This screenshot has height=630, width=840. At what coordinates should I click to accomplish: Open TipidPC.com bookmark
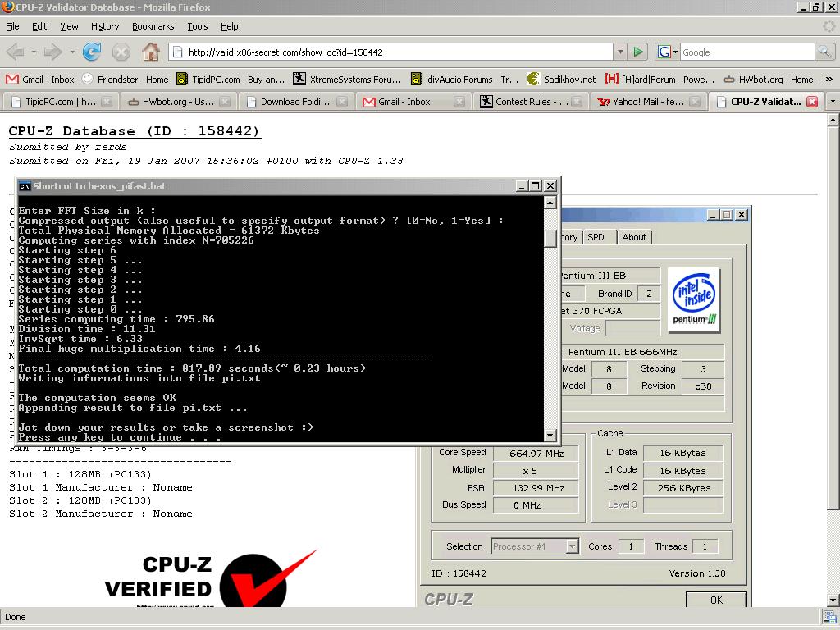tap(231, 80)
